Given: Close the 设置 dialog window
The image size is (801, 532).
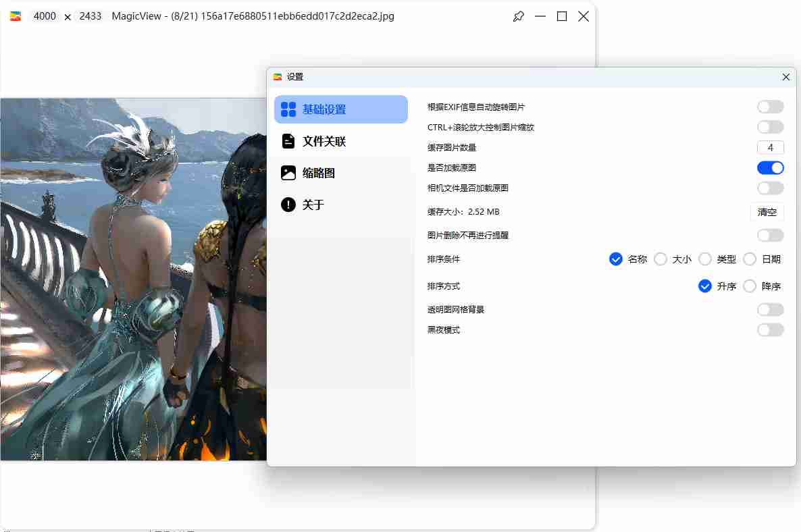Looking at the screenshot, I should [785, 77].
